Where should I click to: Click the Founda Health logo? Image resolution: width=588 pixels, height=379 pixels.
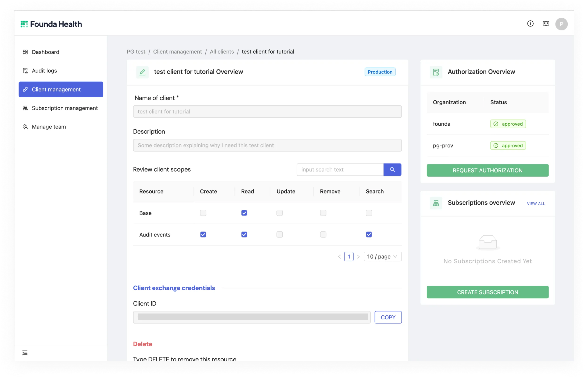coord(51,24)
